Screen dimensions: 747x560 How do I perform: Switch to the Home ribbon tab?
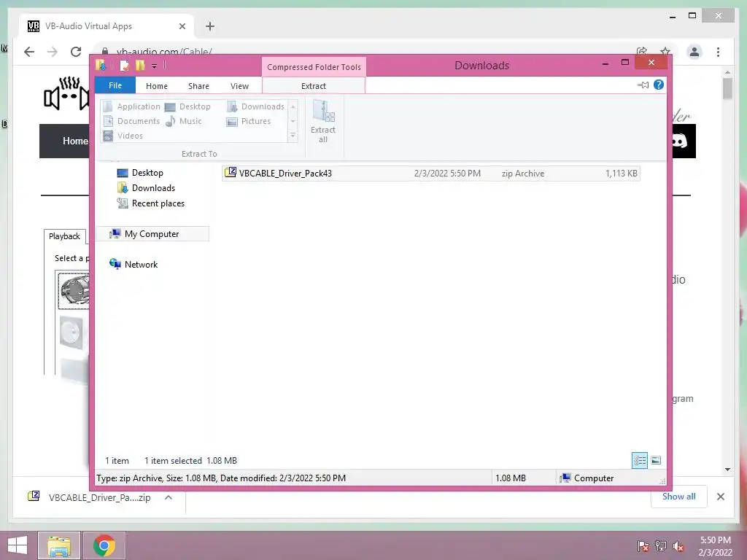157,86
